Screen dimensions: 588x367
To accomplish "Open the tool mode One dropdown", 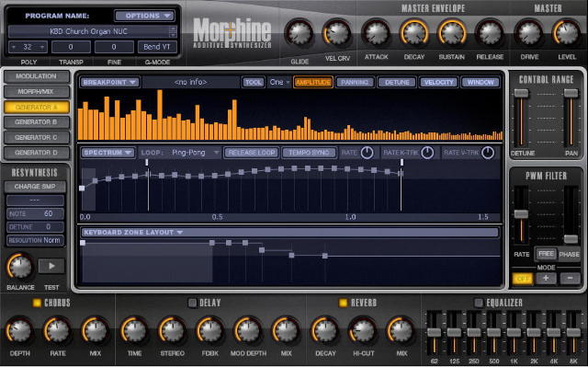I will coord(279,82).
